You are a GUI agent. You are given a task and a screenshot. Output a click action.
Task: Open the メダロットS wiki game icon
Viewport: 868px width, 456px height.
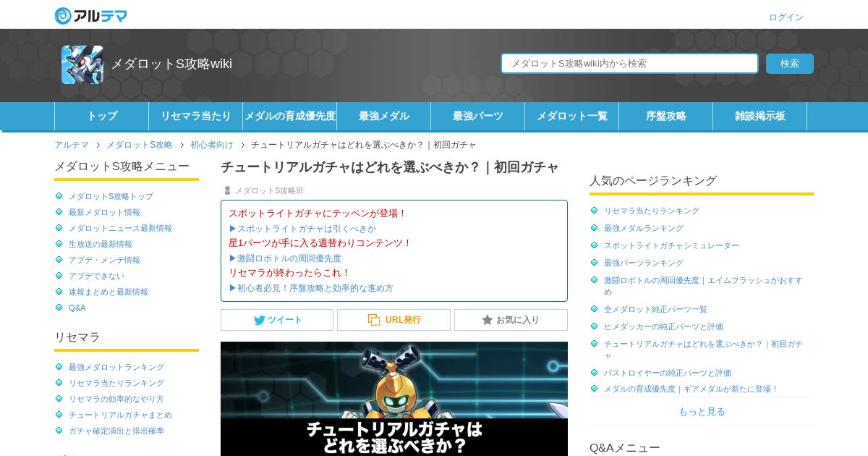point(82,64)
